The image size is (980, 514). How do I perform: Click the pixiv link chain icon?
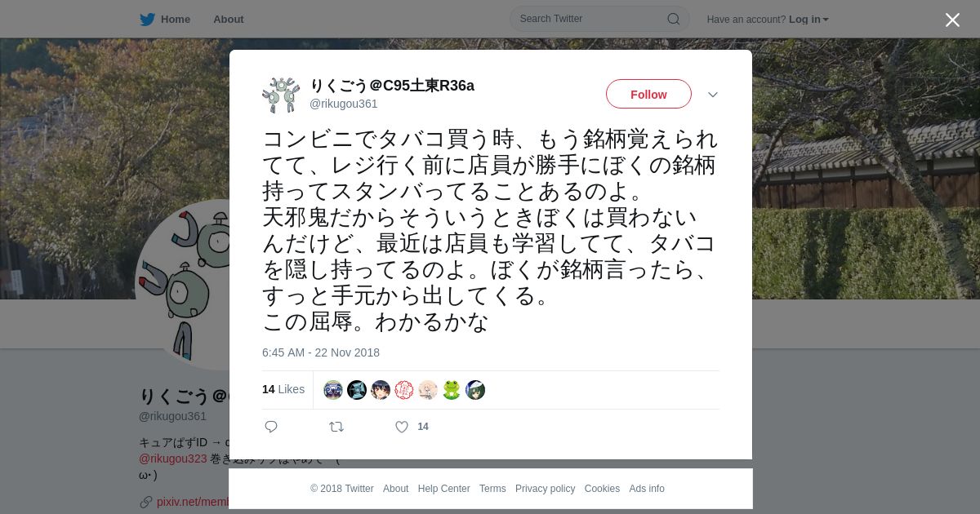pyautogui.click(x=146, y=502)
